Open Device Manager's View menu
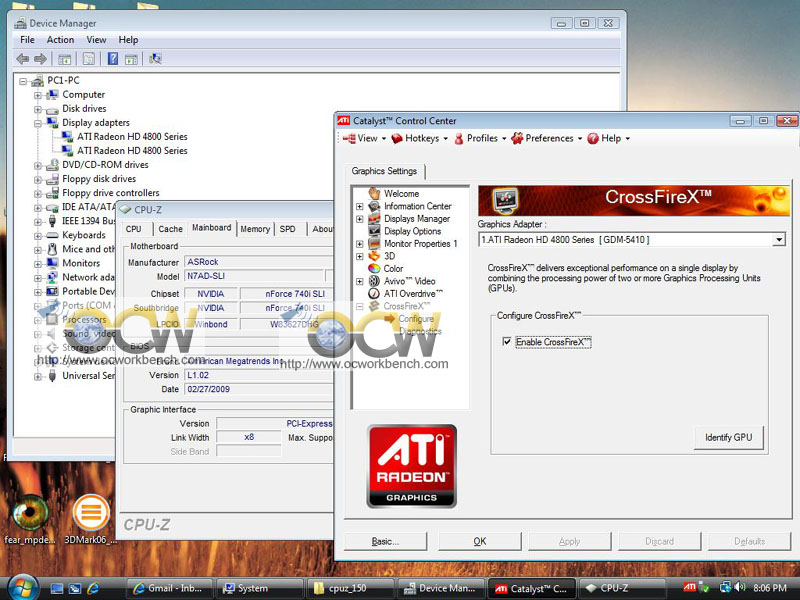 [96, 40]
